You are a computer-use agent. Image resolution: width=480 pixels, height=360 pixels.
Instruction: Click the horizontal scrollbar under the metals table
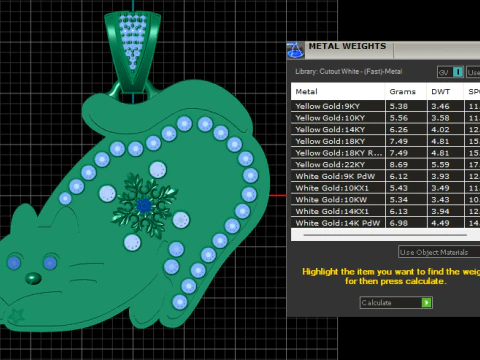point(385,235)
